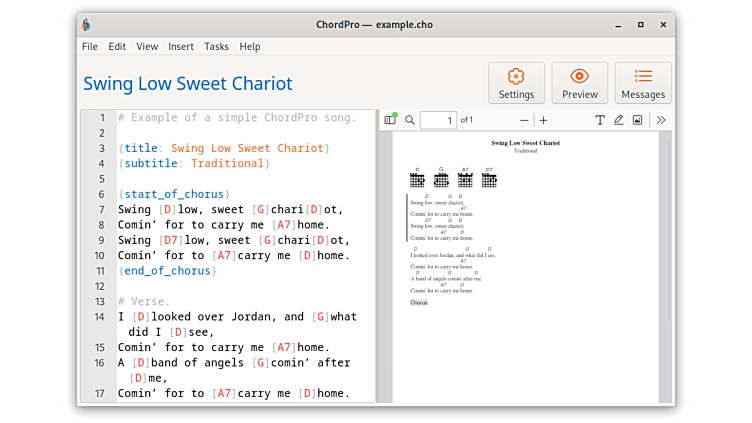This screenshot has width=752, height=423.
Task: Click the search magnifier in the preview toolbar
Action: click(410, 120)
